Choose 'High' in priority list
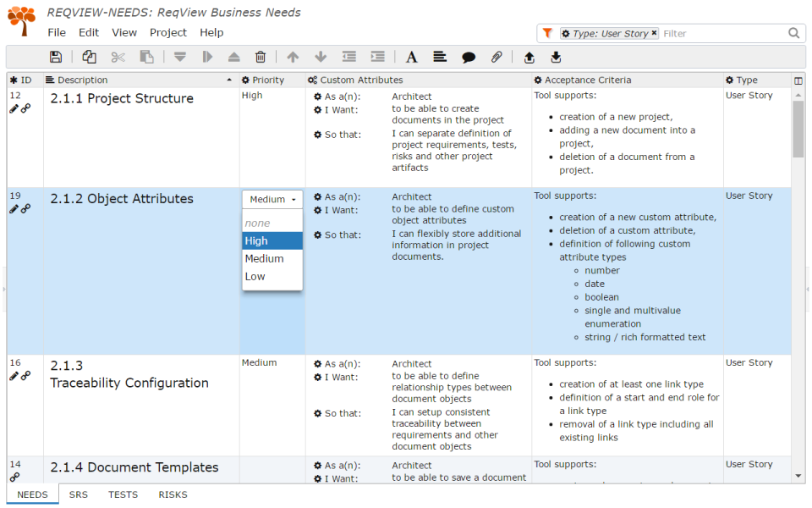 272,241
